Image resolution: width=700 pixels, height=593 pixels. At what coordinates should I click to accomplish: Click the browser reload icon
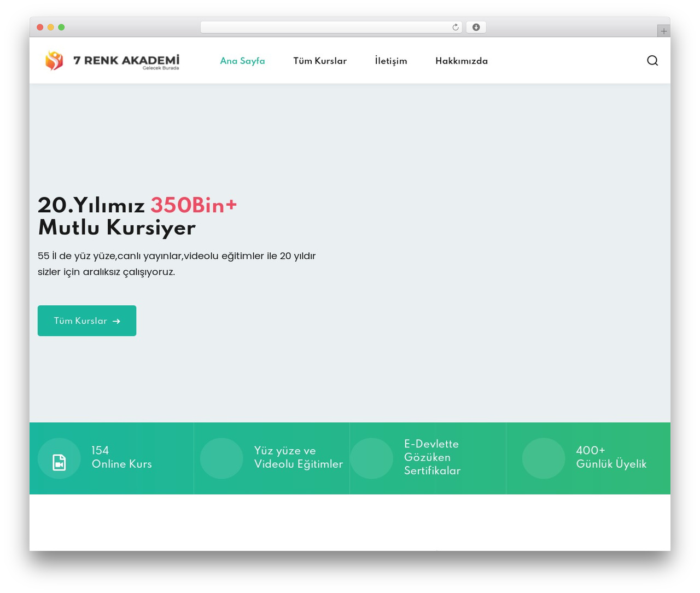pyautogui.click(x=456, y=27)
